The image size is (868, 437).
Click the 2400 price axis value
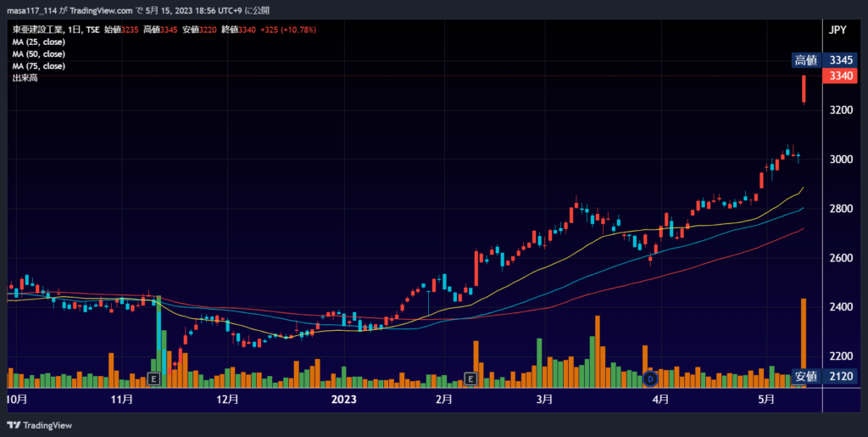click(841, 307)
